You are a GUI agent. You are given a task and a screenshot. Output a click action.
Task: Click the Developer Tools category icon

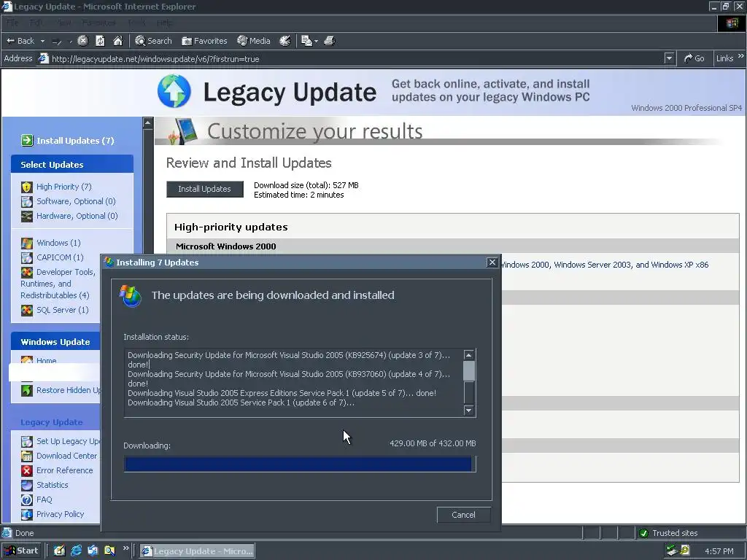27,273
